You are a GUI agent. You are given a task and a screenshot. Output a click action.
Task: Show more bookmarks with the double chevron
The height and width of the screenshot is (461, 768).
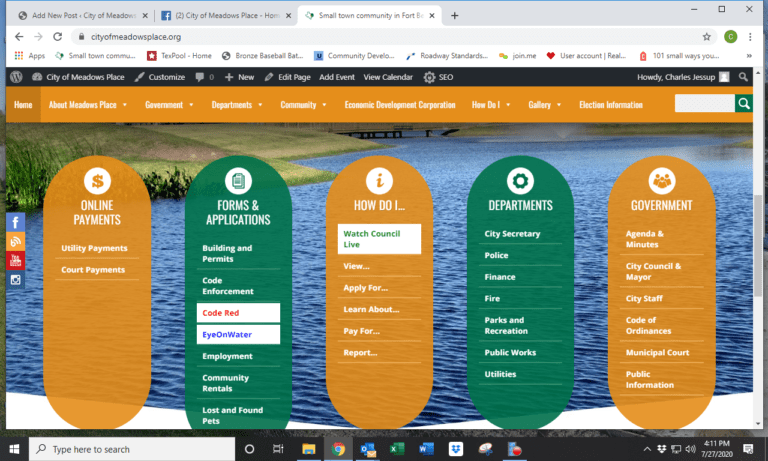[749, 56]
